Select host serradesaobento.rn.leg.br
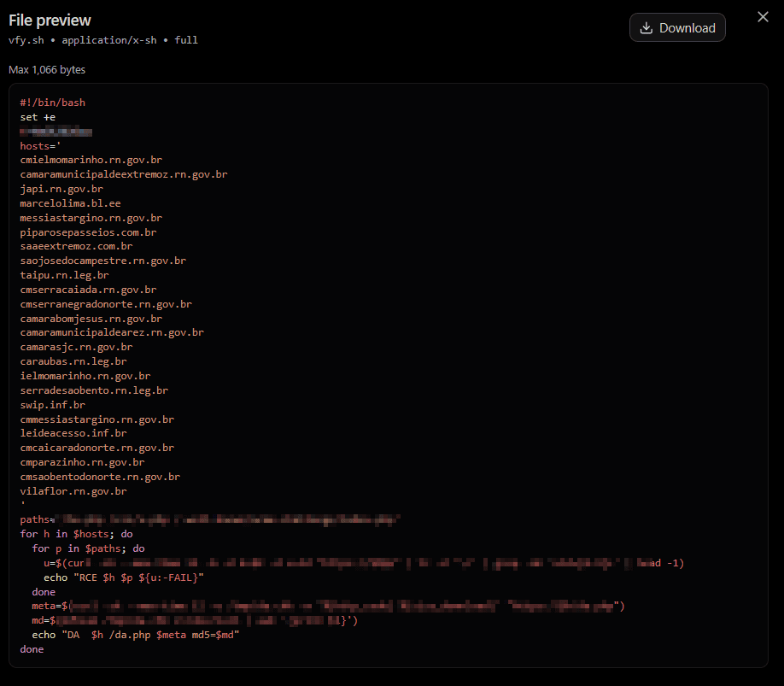 click(94, 390)
